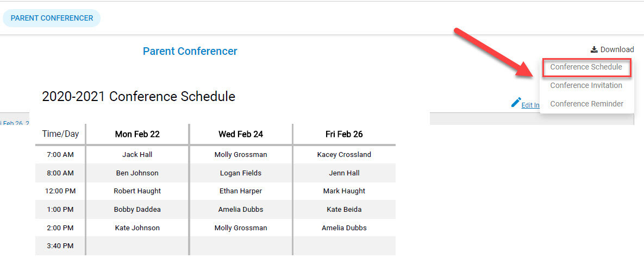The height and width of the screenshot is (271, 644).
Task: Select Conference Schedule from download menu
Action: click(x=586, y=67)
